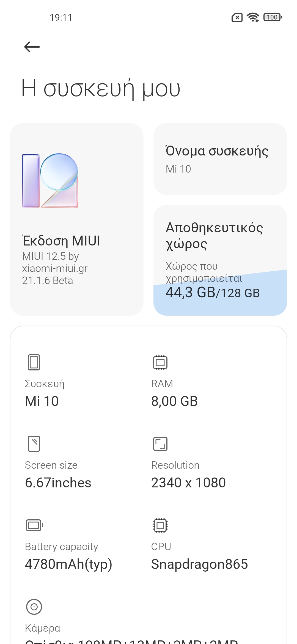Tap the 8,00 GB RAM value

174,401
